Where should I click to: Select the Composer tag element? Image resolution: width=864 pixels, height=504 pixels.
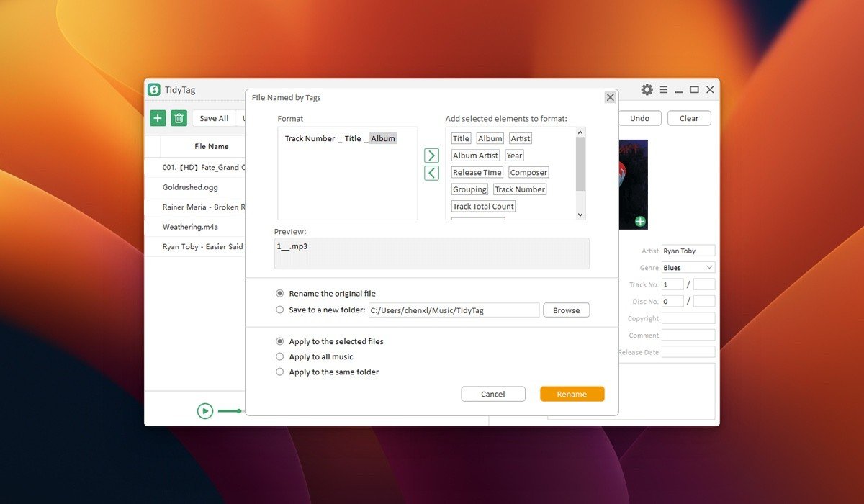528,173
